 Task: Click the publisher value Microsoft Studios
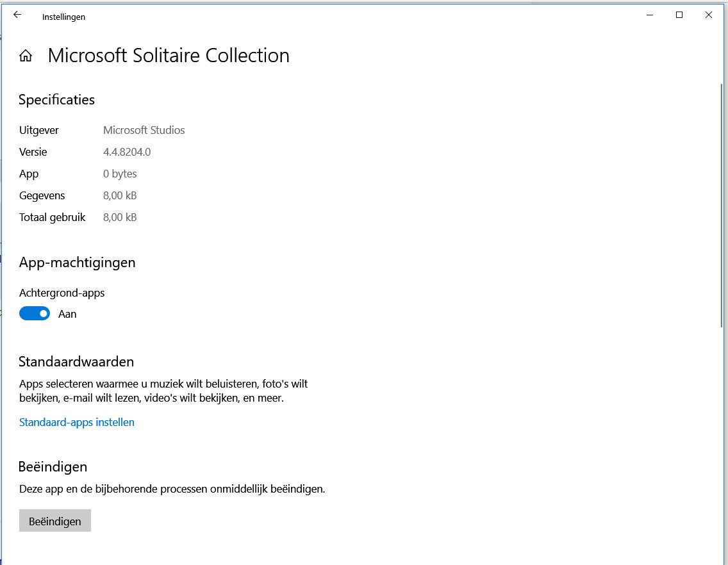[144, 130]
